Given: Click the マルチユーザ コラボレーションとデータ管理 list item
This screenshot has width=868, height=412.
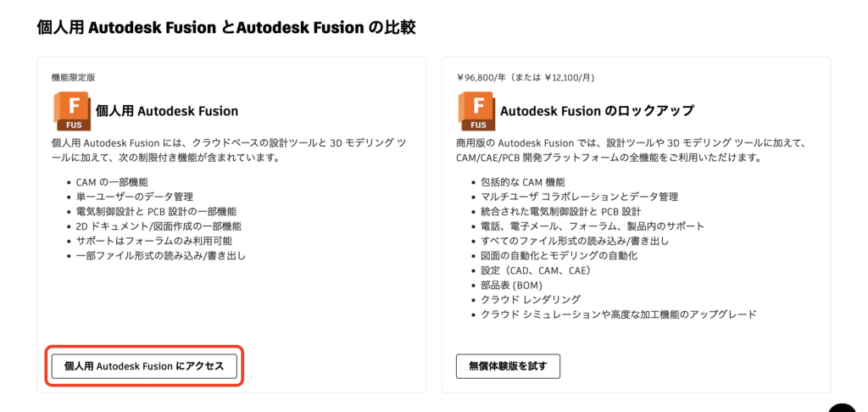Looking at the screenshot, I should click(579, 197).
